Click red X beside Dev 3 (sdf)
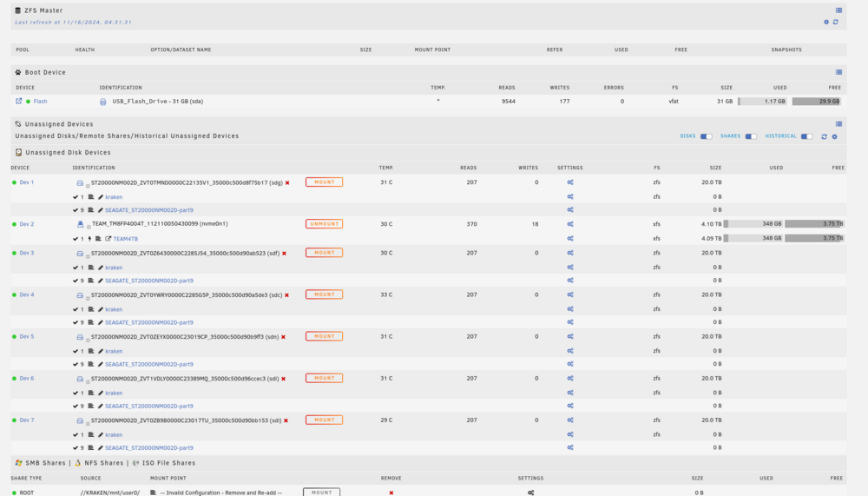 (285, 254)
